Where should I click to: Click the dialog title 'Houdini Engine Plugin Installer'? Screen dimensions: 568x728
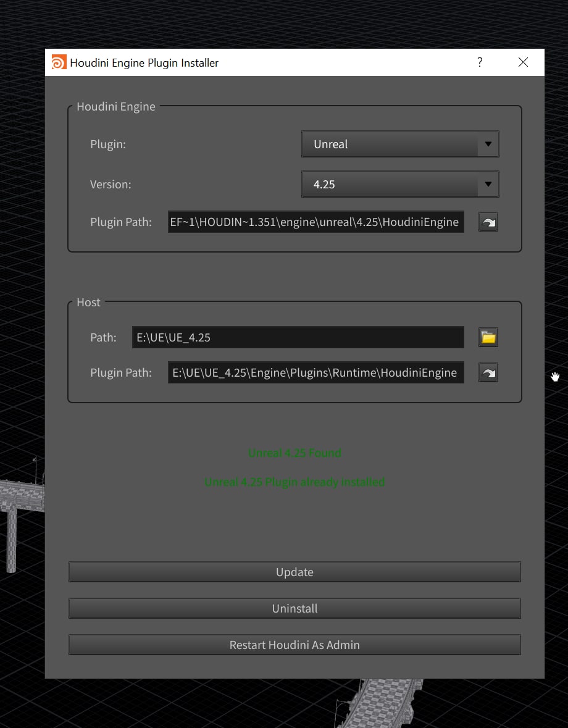point(144,63)
